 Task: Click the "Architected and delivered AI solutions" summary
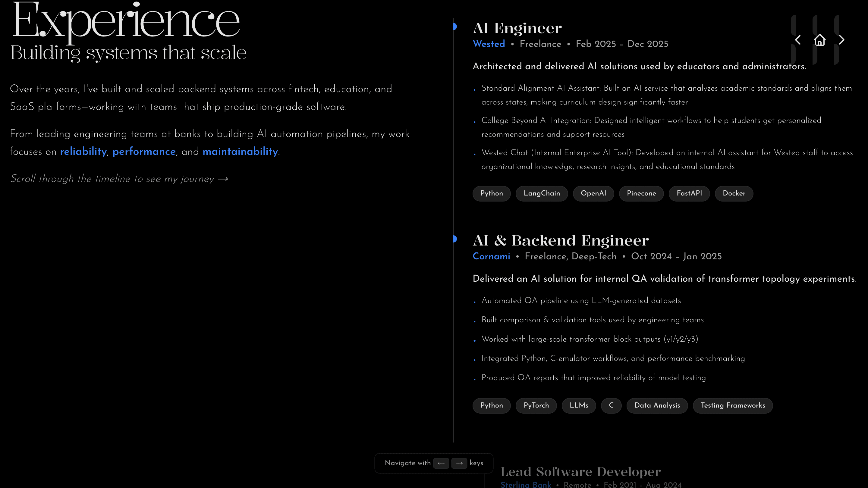click(639, 66)
